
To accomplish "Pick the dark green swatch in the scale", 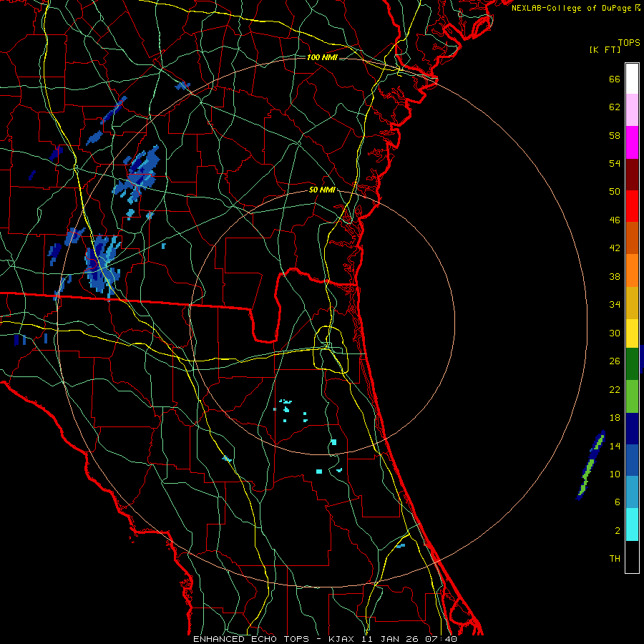I will point(632,364).
